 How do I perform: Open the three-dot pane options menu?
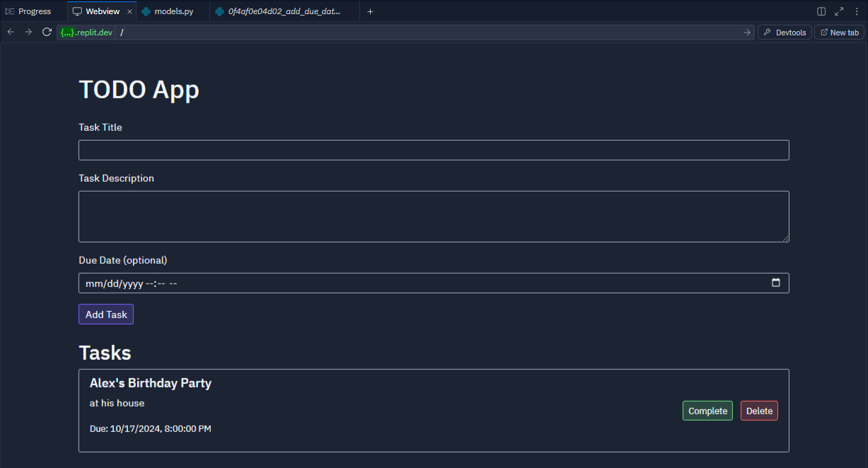click(x=857, y=11)
